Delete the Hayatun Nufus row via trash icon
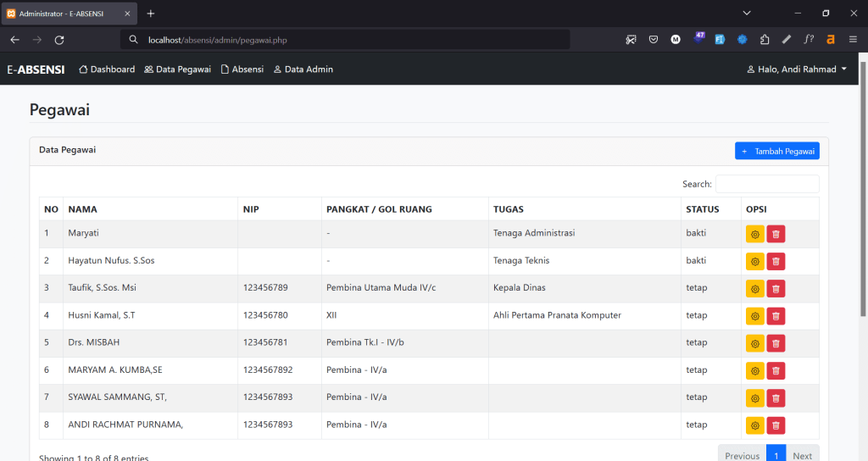The image size is (868, 461). click(x=776, y=261)
